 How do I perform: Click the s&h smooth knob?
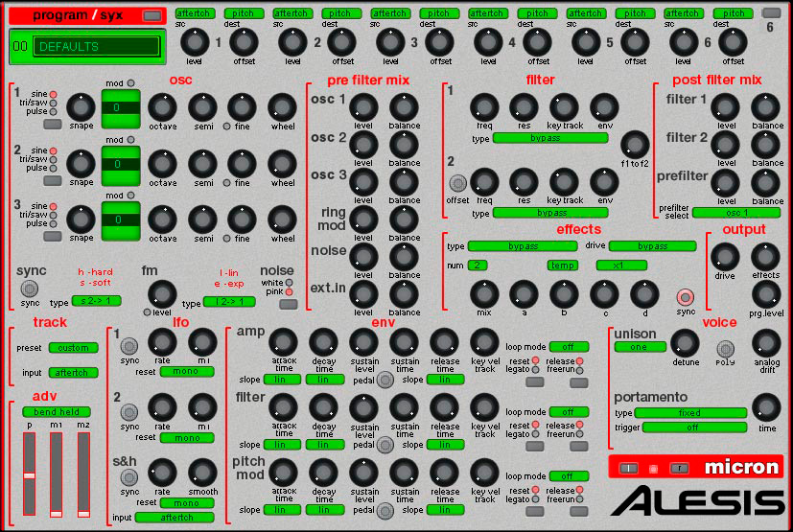[x=202, y=473]
